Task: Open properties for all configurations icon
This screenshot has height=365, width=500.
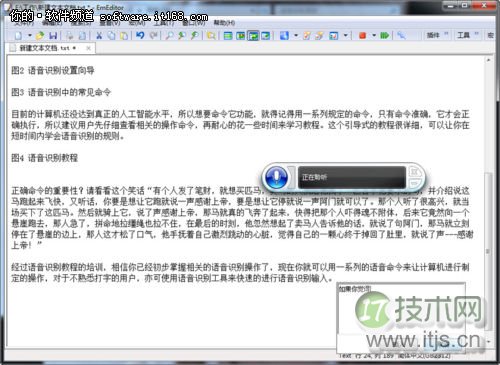Action: [x=319, y=35]
